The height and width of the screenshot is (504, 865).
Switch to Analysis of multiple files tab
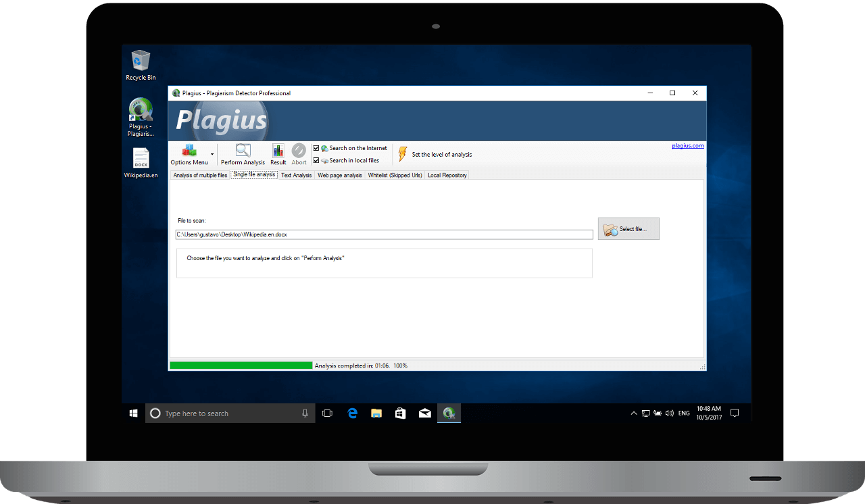coord(200,175)
